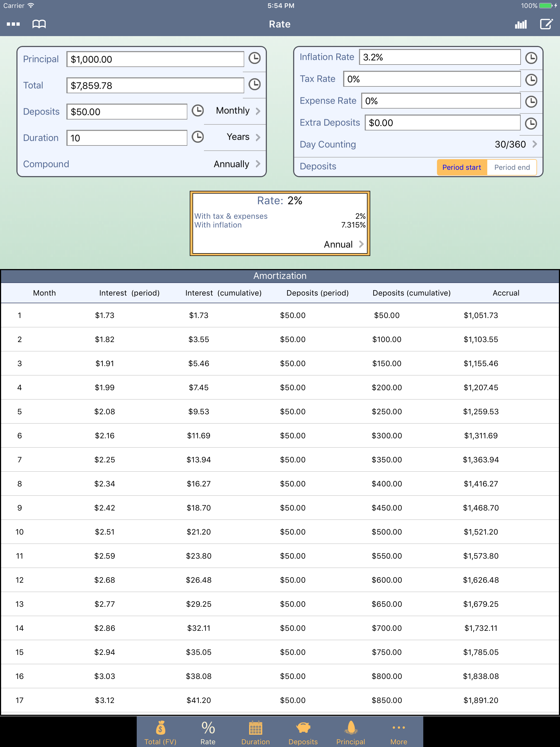Select accrual value $1,891.20
Image resolution: width=560 pixels, height=747 pixels.
tap(481, 701)
